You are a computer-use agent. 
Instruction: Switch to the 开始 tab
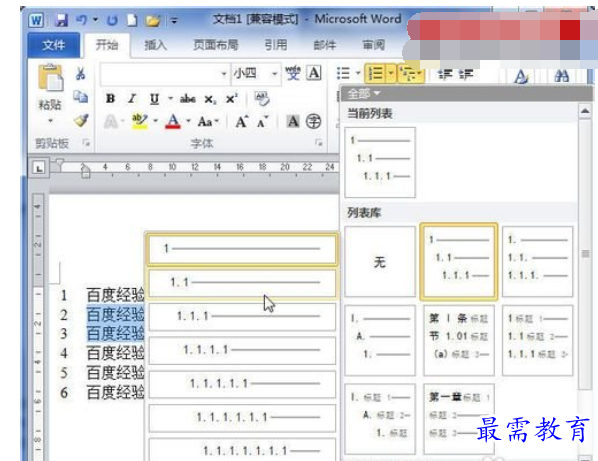tap(107, 45)
